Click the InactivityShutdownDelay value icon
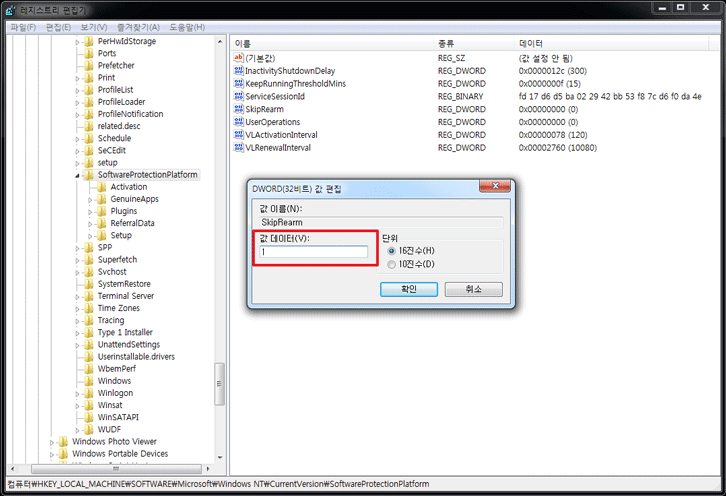Image resolution: width=726 pixels, height=496 pixels. click(x=238, y=72)
